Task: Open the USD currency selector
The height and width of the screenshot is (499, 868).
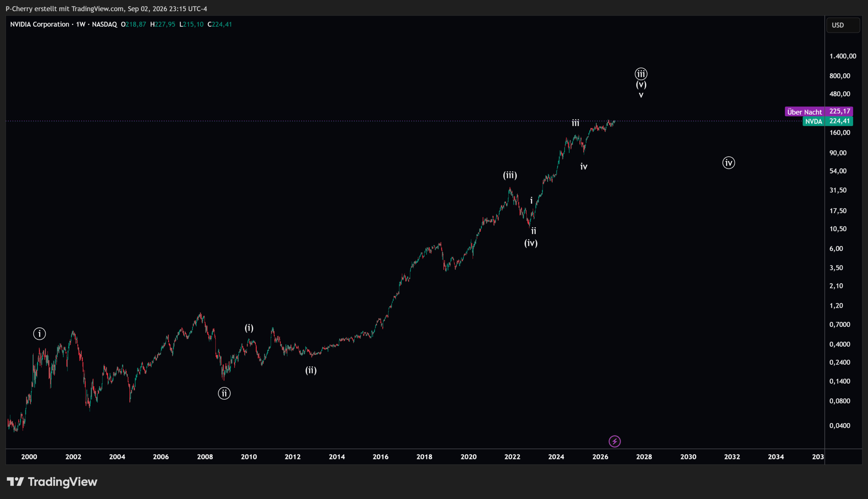Action: [843, 25]
